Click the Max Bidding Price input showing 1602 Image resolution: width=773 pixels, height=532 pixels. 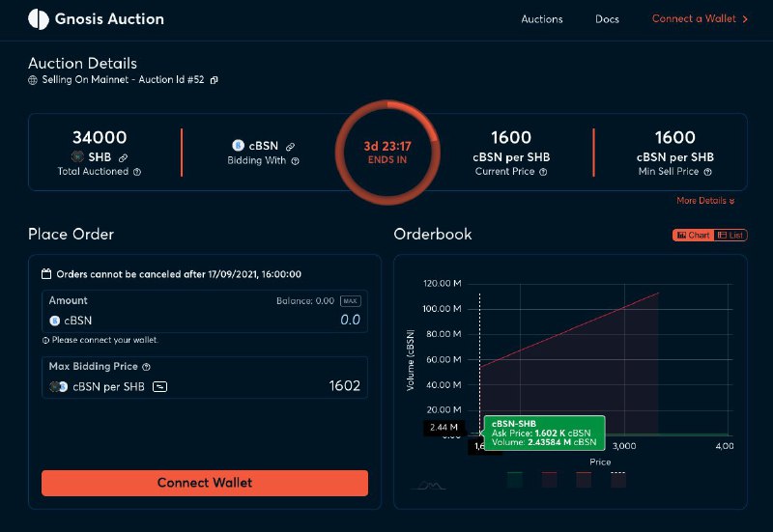pos(345,385)
